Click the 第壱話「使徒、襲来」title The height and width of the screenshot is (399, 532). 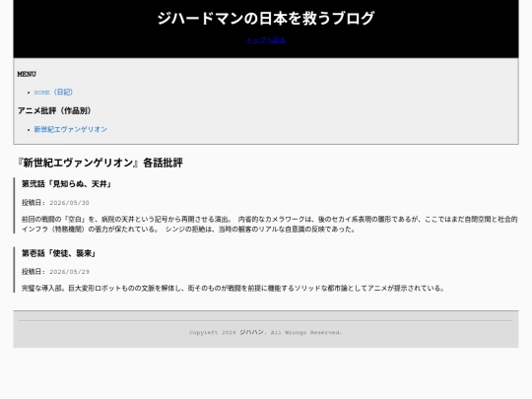coord(59,253)
